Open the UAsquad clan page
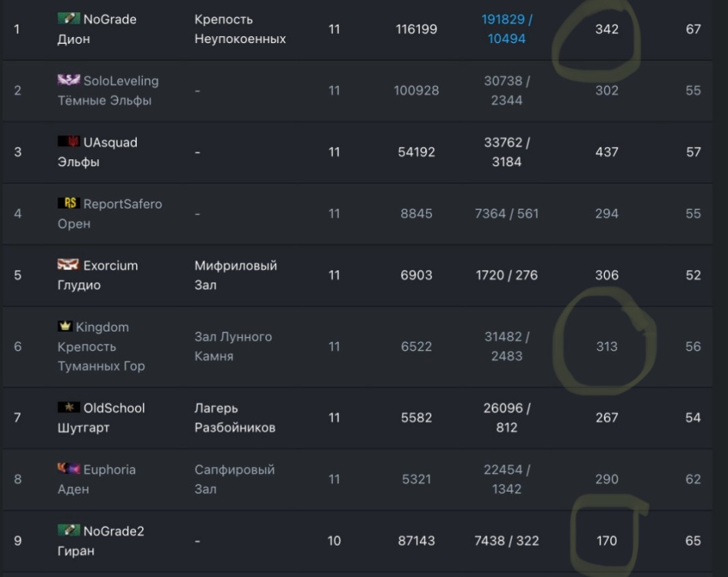This screenshot has width=728, height=577. (x=110, y=142)
